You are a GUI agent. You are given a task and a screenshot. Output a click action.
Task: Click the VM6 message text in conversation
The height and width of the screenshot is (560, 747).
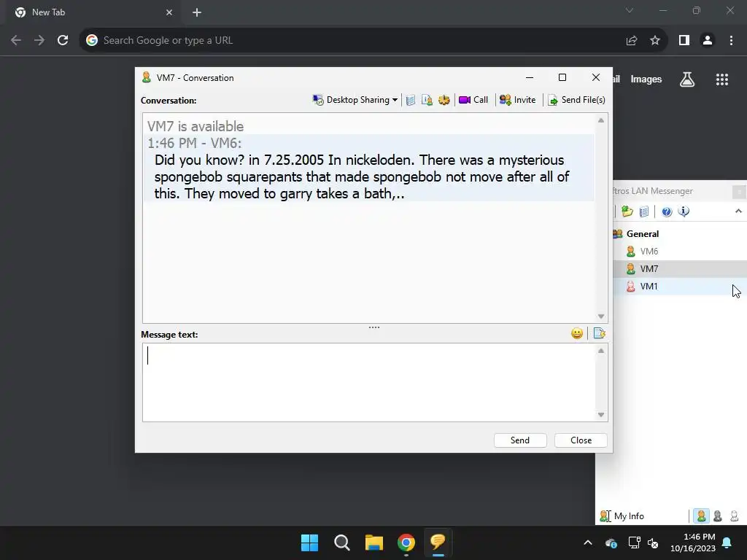[x=362, y=176]
